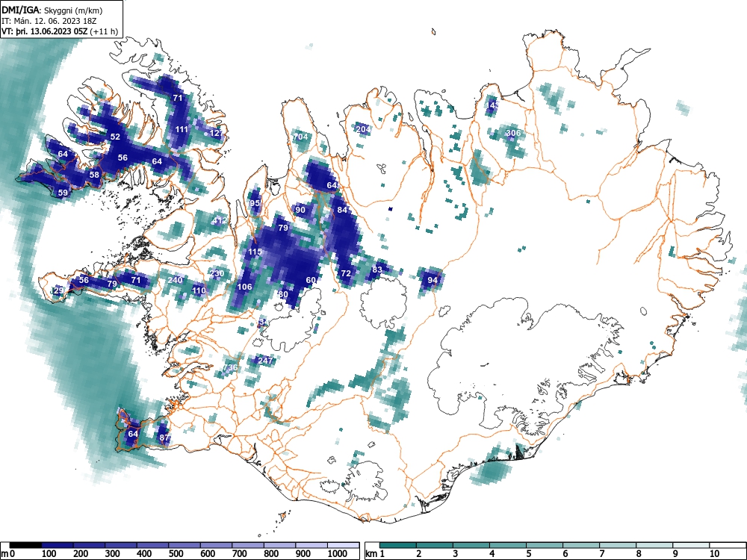
Task: Select the legend swatch between 9 and 10 km
Action: coord(691,546)
